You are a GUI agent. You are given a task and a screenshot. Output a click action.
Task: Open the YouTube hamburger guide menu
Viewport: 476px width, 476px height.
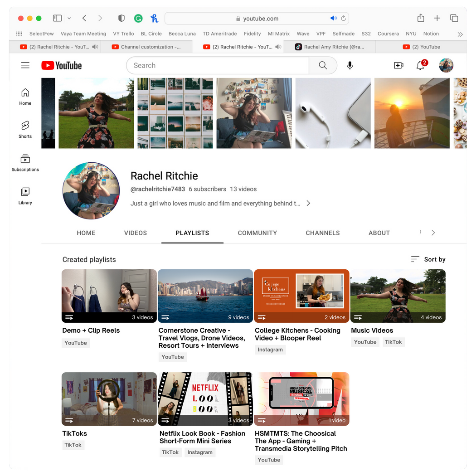25,65
